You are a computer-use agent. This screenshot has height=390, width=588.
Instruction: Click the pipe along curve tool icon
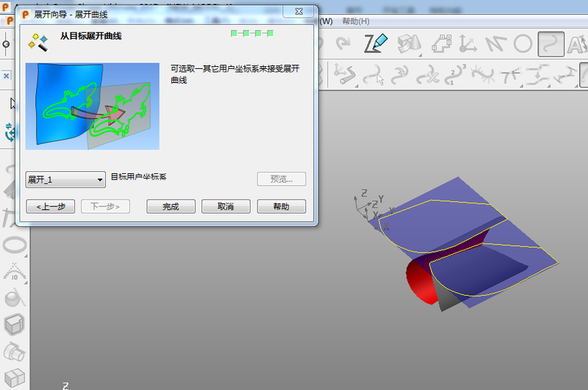pyautogui.click(x=344, y=73)
